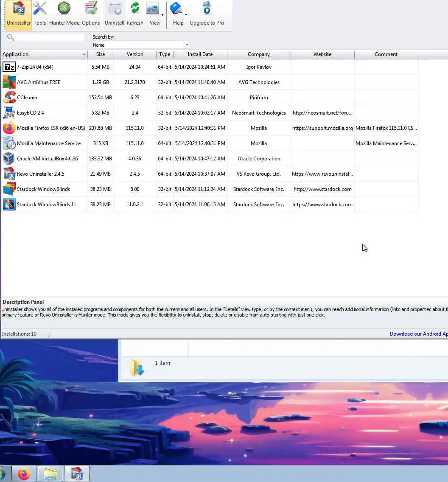Select the Stardock WindowBlinds 8.00 icon
This screenshot has height=482, width=448.
coord(9,189)
